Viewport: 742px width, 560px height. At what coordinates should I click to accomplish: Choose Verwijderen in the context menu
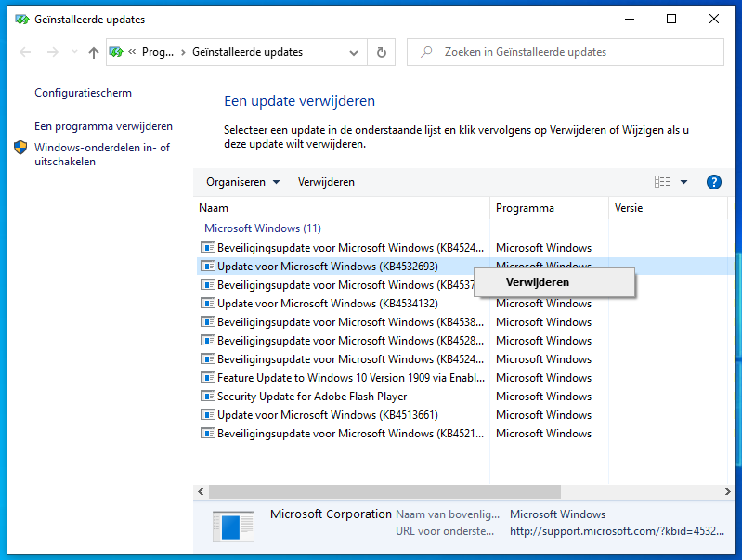click(538, 282)
